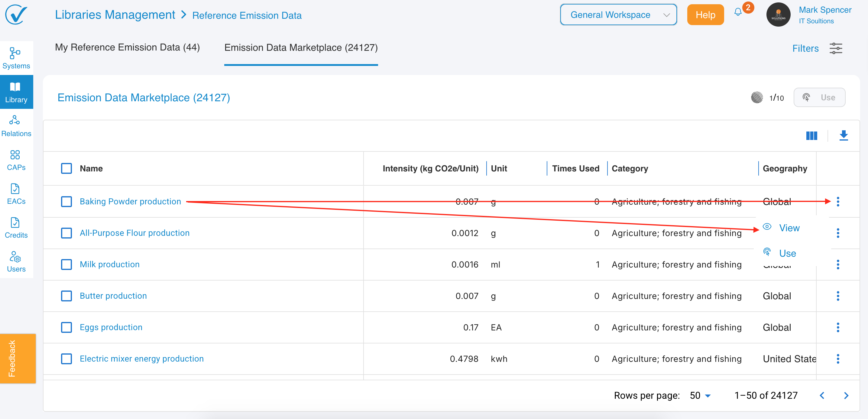The image size is (868, 419).
Task: Sort by the Intensity column header
Action: coord(430,169)
